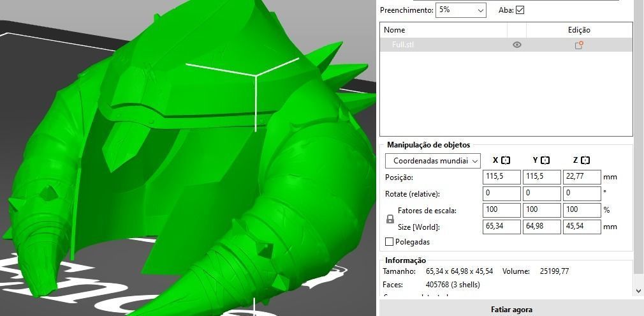This screenshot has width=644, height=316.
Task: Click the scale factor Z field
Action: pyautogui.click(x=582, y=210)
